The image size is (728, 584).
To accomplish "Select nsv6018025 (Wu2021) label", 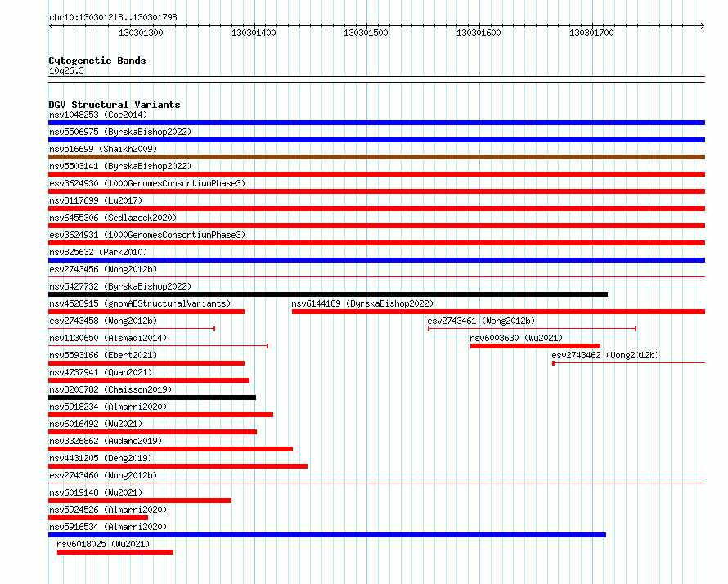I will point(103,544).
